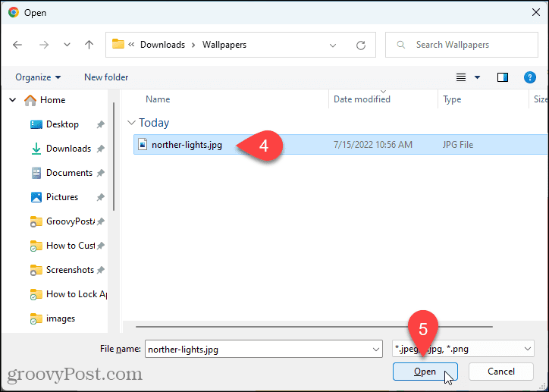Open the recent locations chevron
549x392 pixels.
(67, 45)
